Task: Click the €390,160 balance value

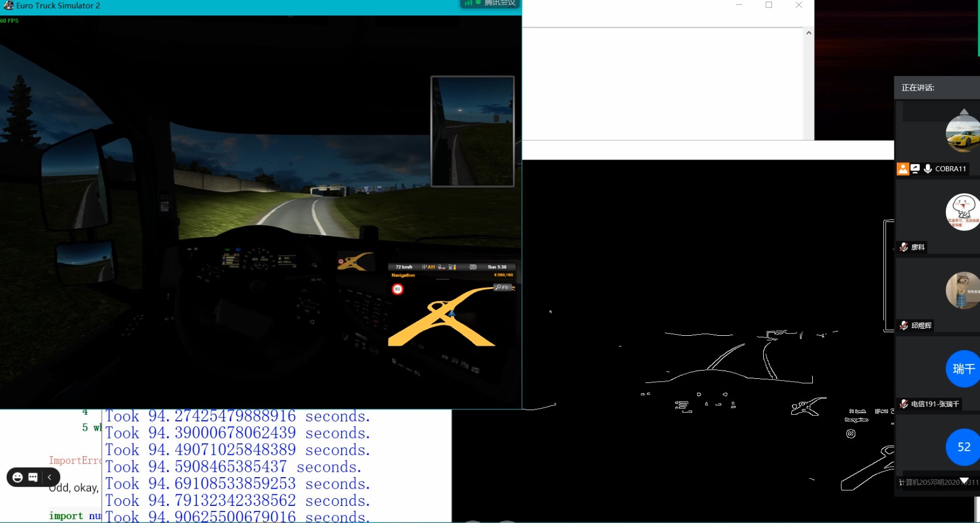Action: click(x=503, y=274)
